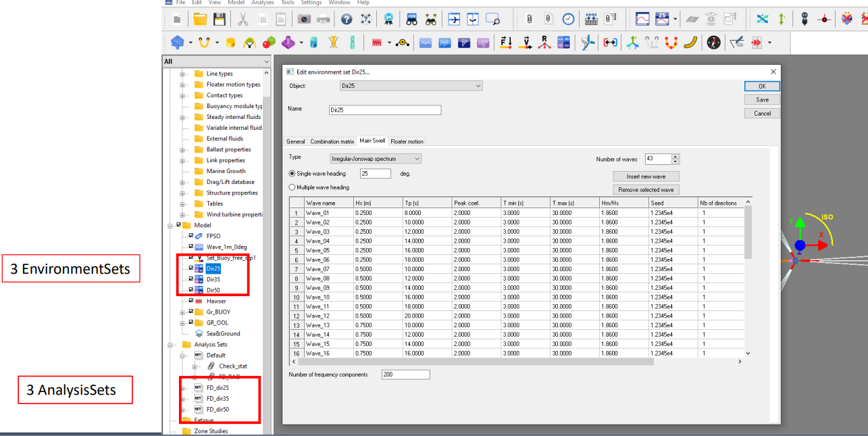Click the blue Help question mark icon

(347, 19)
